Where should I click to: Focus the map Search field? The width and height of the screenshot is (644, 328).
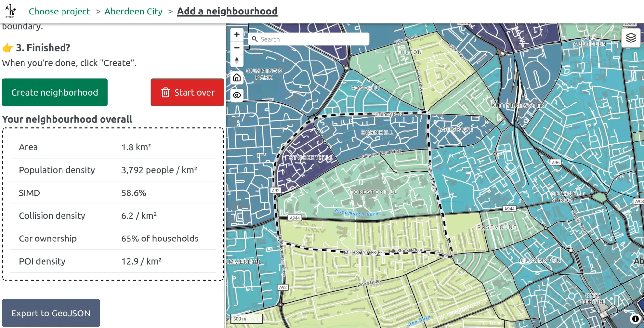(312, 39)
